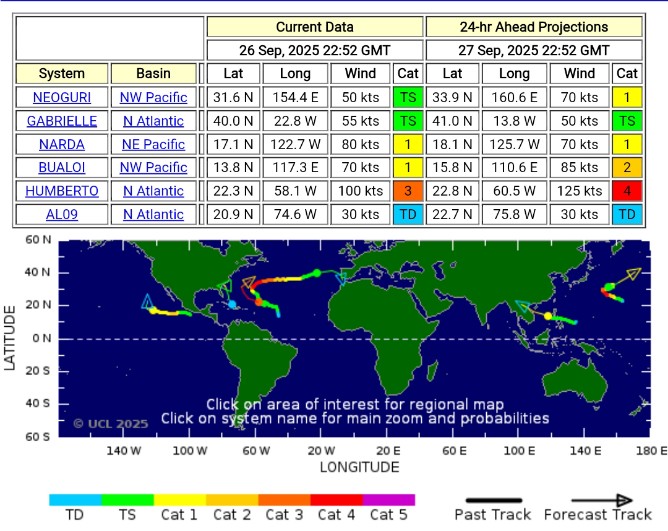Viewport: 668px width, 531px height.
Task: Click HUMBERTO's current Cat 3 cell
Action: [x=408, y=190]
